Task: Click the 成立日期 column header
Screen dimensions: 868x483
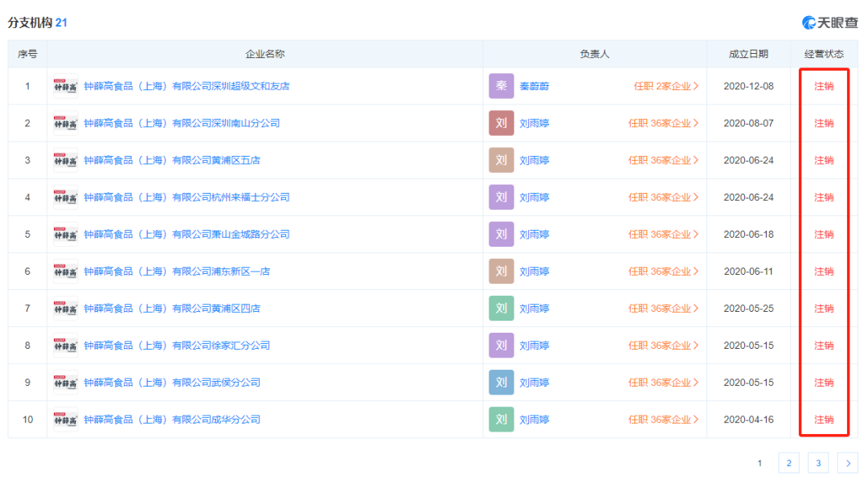Action: 748,54
